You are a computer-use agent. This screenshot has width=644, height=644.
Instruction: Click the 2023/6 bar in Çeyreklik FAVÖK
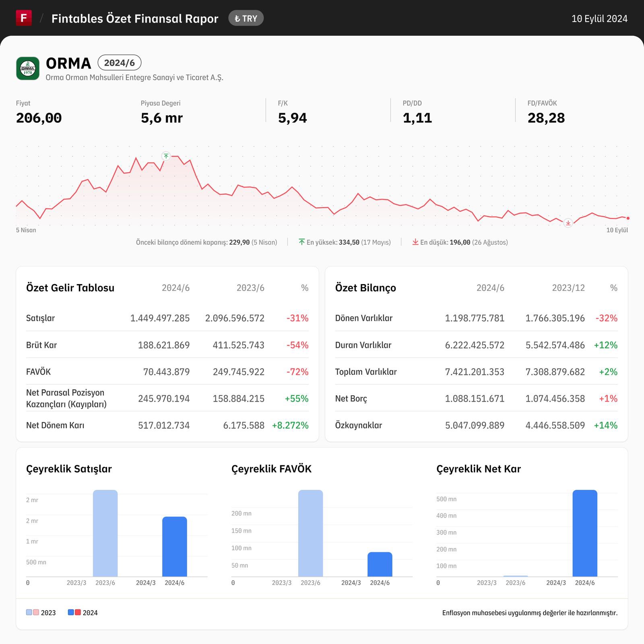(x=311, y=533)
